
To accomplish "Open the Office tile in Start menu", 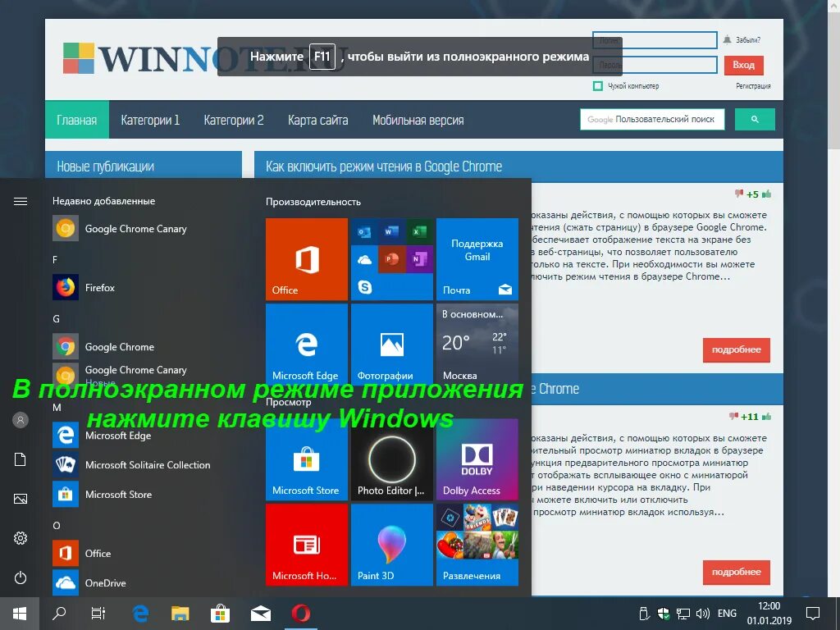I will point(307,259).
